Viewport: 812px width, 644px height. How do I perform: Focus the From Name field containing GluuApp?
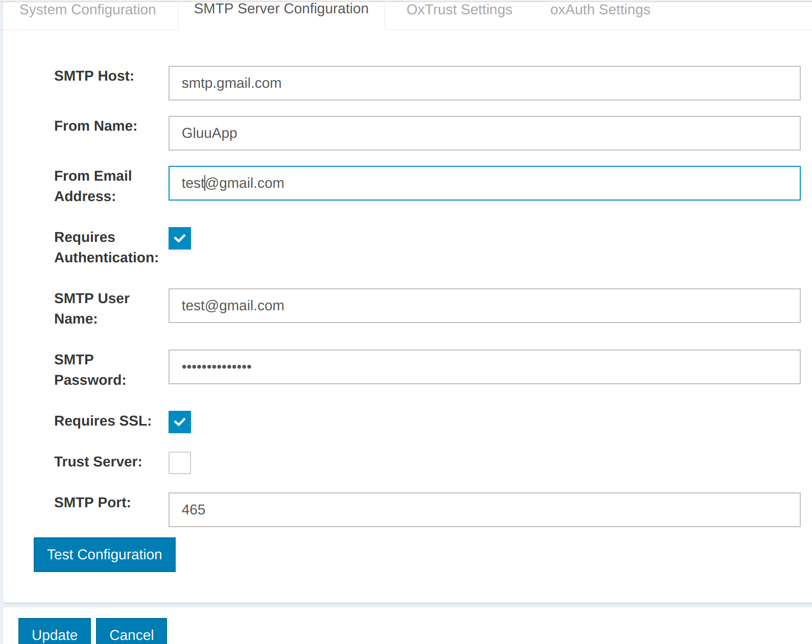point(484,133)
